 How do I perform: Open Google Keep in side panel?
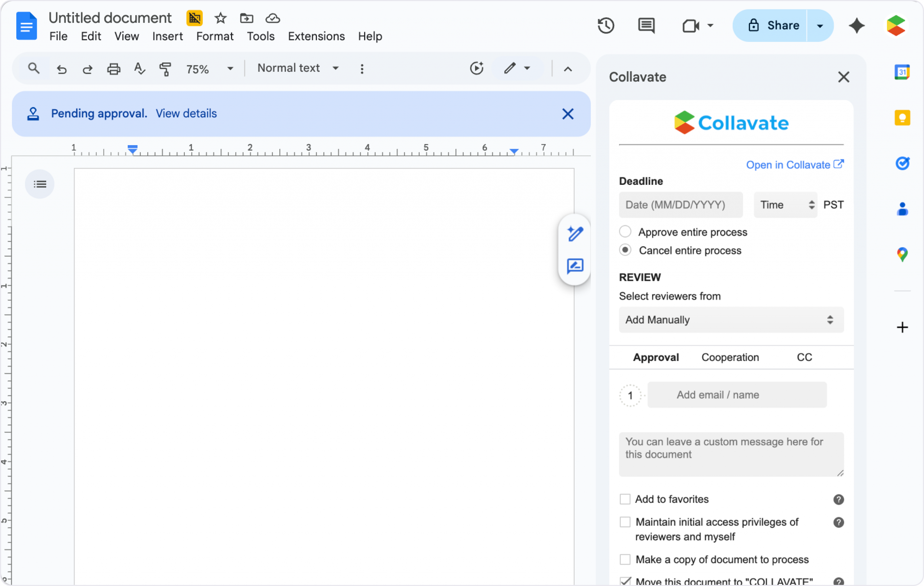[x=902, y=117]
